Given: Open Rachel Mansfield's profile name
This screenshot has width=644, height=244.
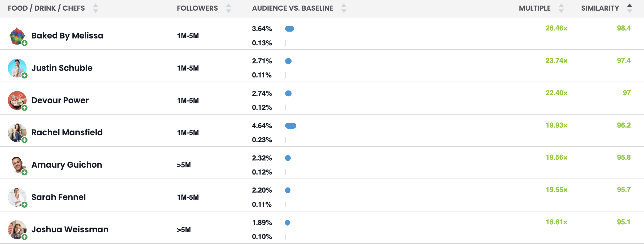Looking at the screenshot, I should [x=67, y=132].
